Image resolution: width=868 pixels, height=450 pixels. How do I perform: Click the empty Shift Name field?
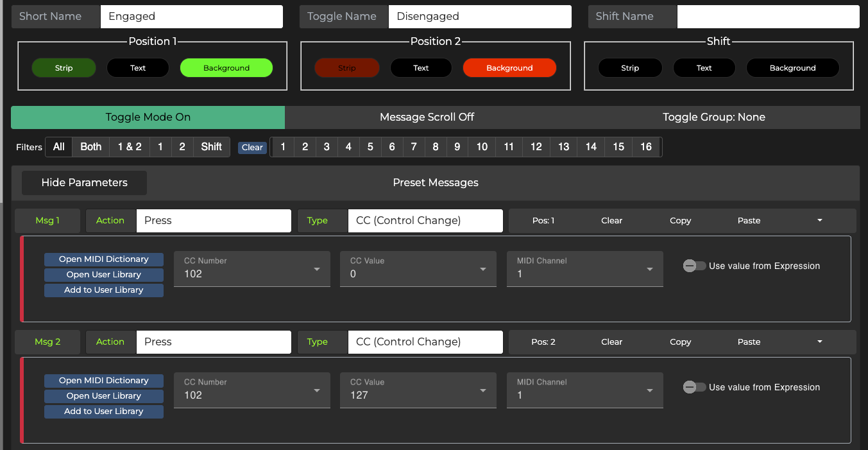coord(768,17)
